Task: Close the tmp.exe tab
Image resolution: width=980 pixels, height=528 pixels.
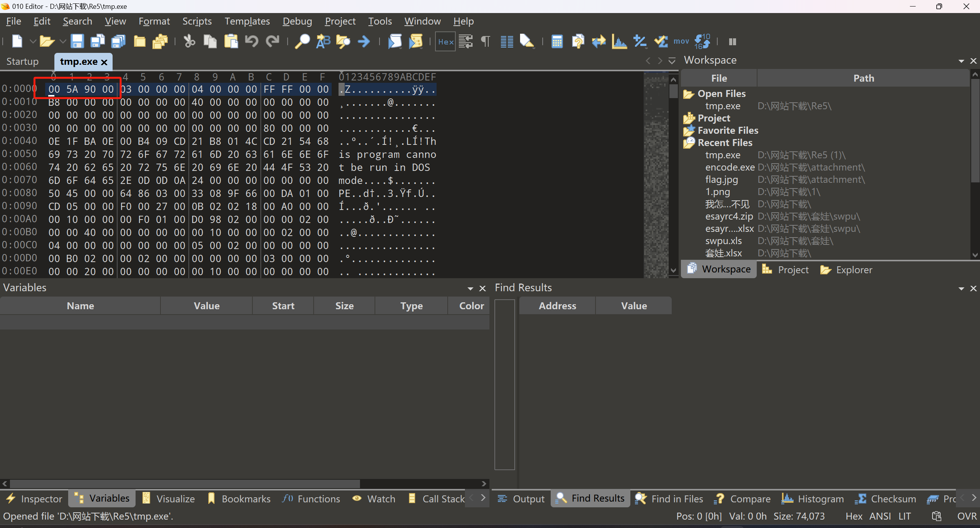Action: pyautogui.click(x=104, y=62)
